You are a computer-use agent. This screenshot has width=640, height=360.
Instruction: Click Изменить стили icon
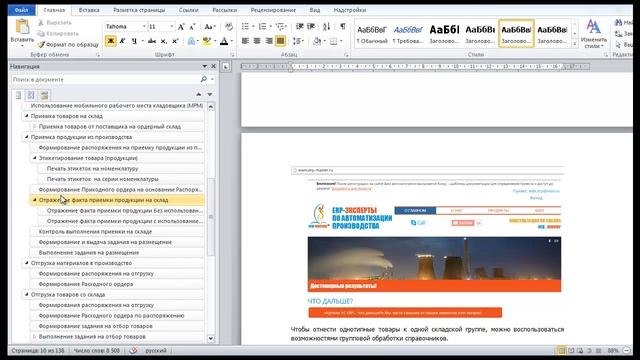[x=593, y=33]
